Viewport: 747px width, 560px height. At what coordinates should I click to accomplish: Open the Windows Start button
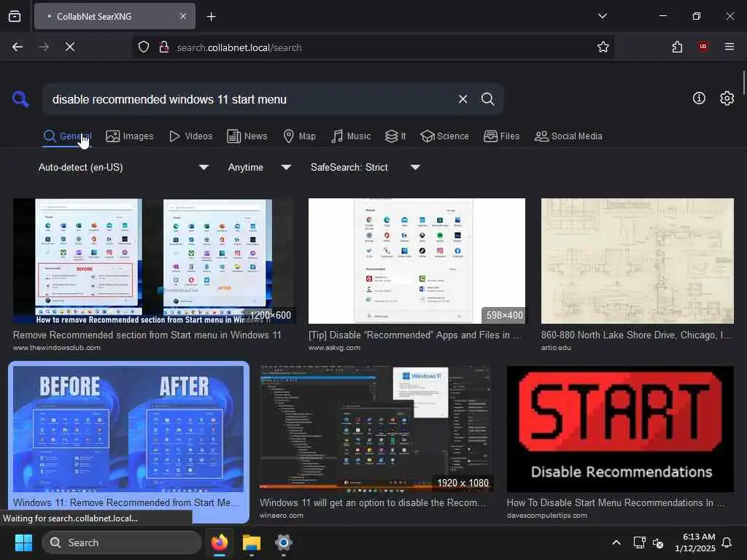23,542
